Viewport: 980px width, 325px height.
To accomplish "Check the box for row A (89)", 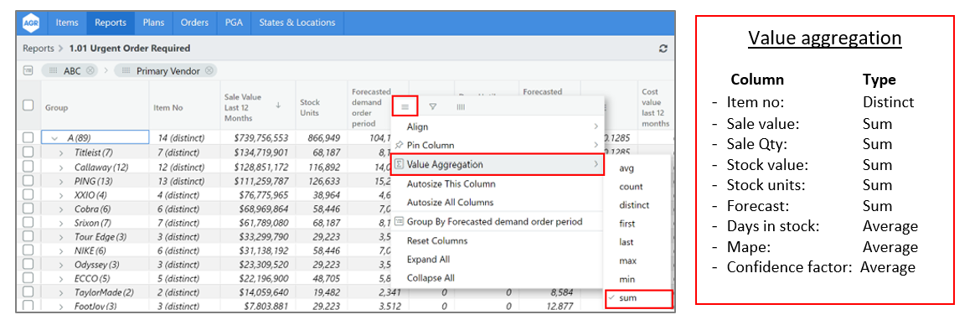I will [28, 137].
